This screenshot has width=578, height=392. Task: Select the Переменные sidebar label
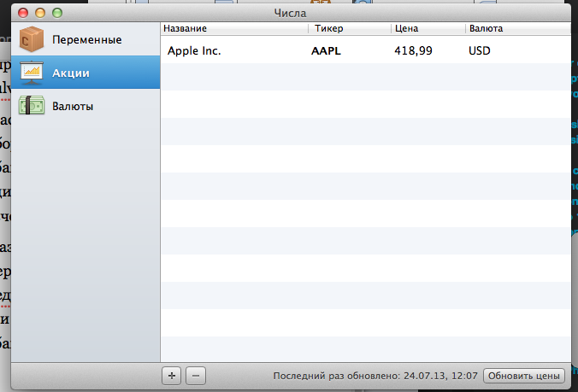tap(86, 39)
